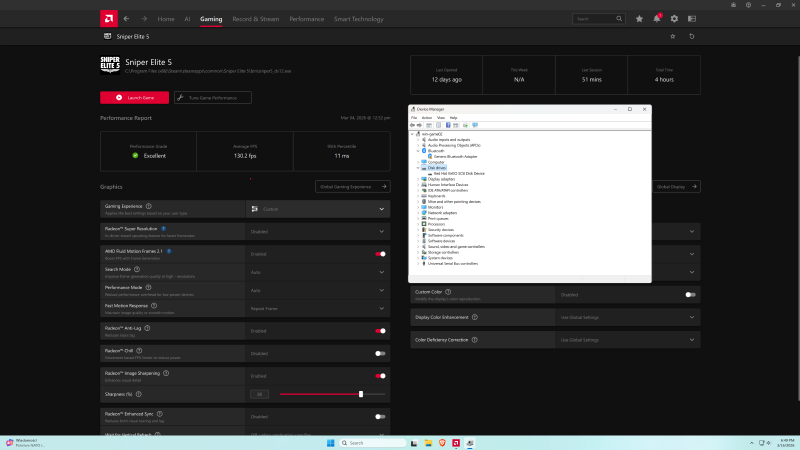The height and width of the screenshot is (450, 800).
Task: Turn on the Custom Color toggle
Action: coord(690,295)
